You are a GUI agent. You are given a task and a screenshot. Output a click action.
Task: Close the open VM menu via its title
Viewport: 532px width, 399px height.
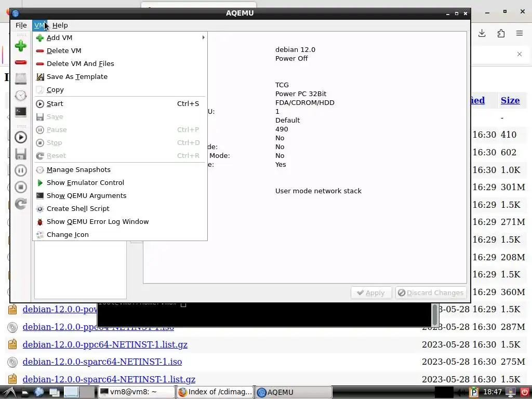pyautogui.click(x=39, y=25)
